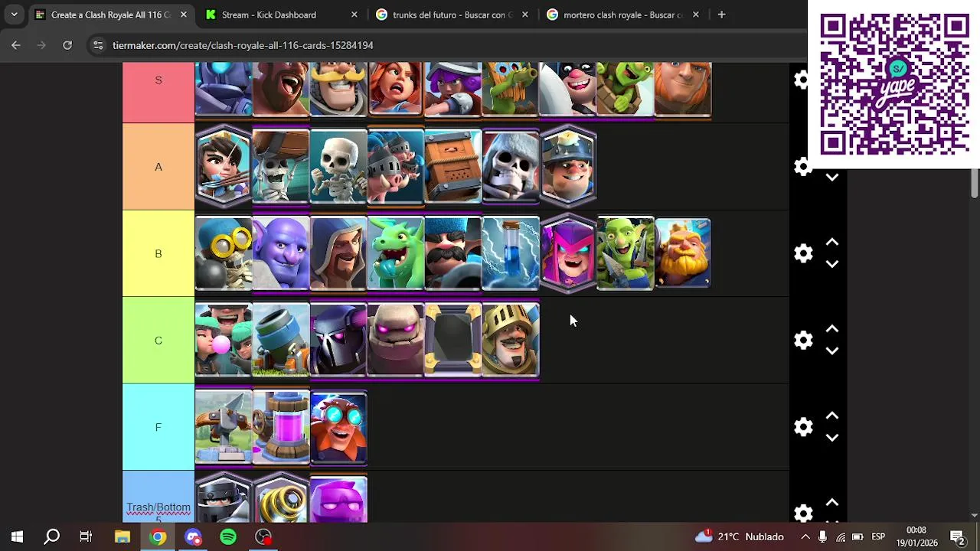
Task: Select Elixir Collector card in F tier
Action: (x=281, y=427)
